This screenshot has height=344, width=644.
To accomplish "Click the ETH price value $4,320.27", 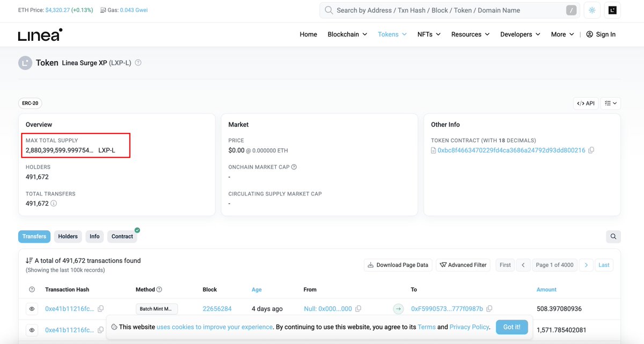I will (x=57, y=10).
